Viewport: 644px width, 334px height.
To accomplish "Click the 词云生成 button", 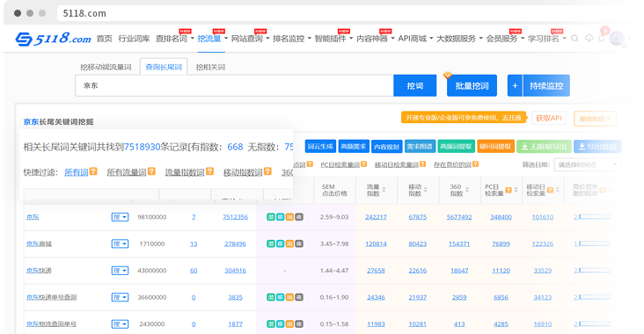I will [x=320, y=147].
